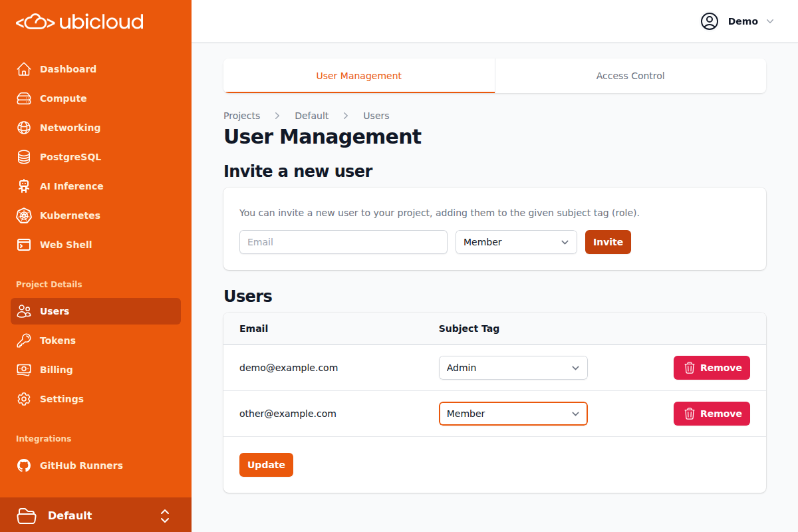Open PostgreSQL in the sidebar
The height and width of the screenshot is (532, 798).
click(x=96, y=157)
